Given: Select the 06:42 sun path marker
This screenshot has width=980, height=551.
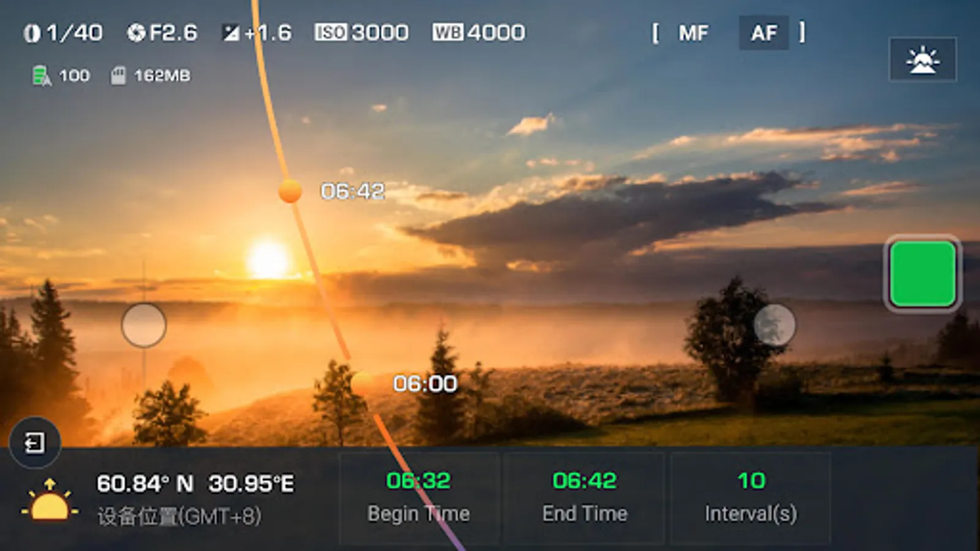Looking at the screenshot, I should 290,192.
